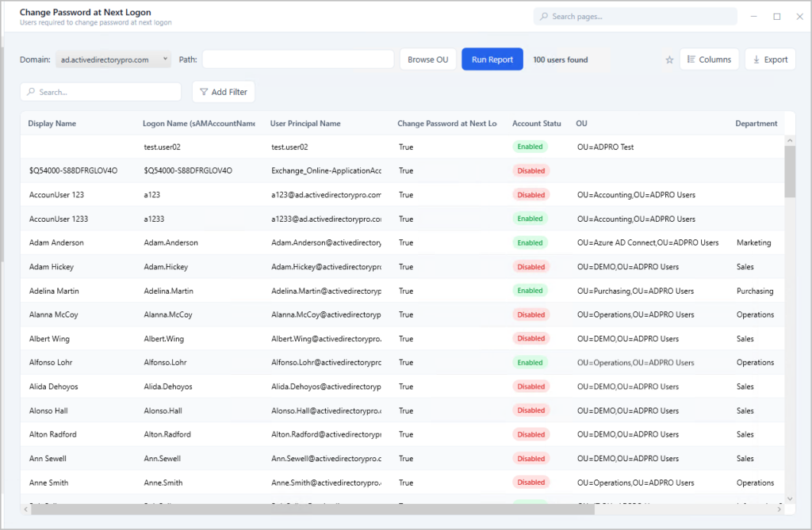Select Adam Hickey display name
The width and height of the screenshot is (812, 530).
point(52,267)
